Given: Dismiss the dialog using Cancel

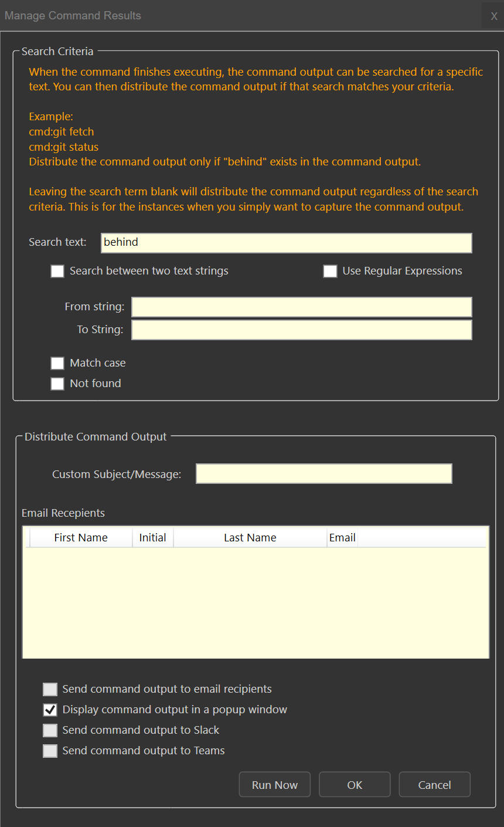Looking at the screenshot, I should [434, 784].
